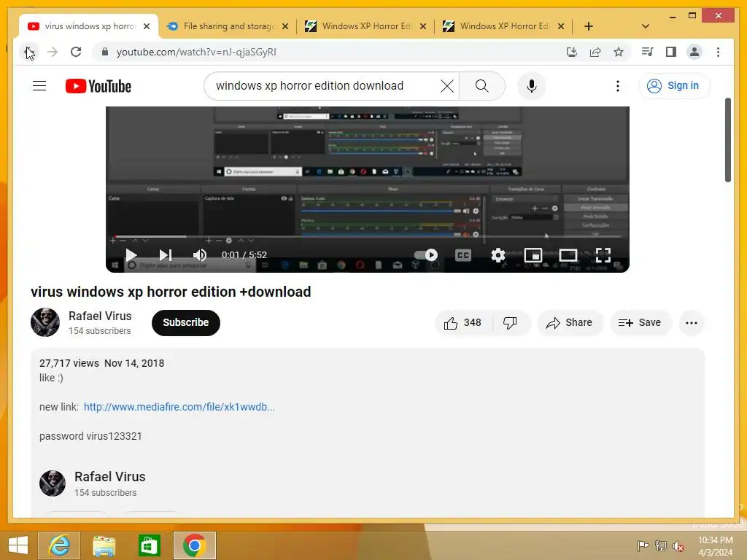Click the 27,717 views text
The height and width of the screenshot is (560, 747).
69,363
